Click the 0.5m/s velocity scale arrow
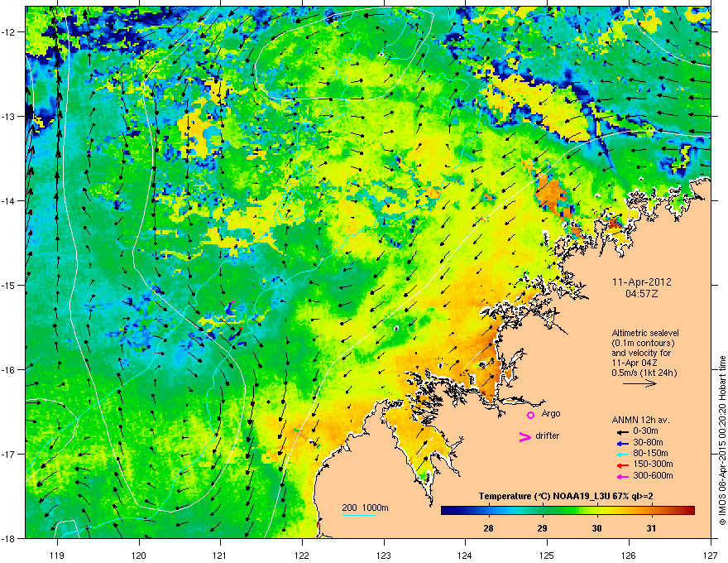 click(639, 383)
